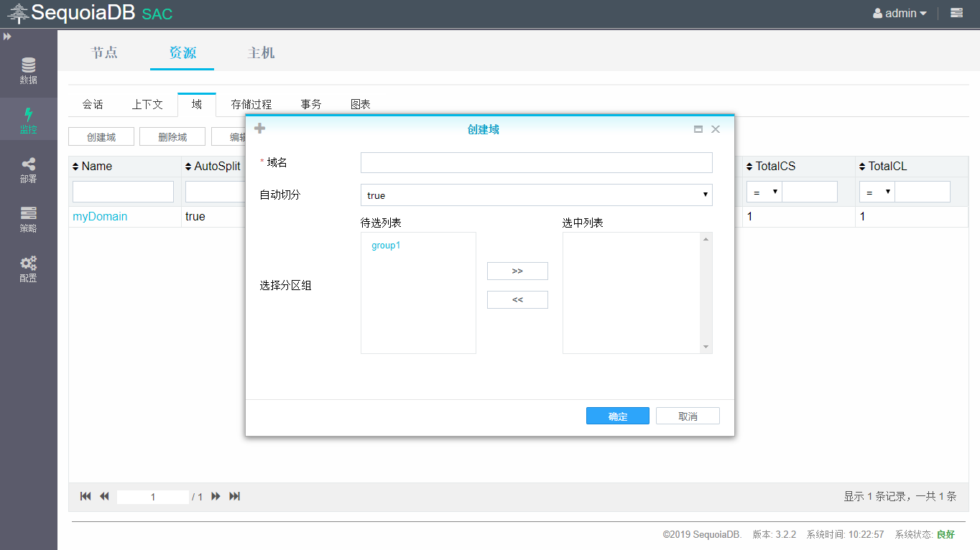Image resolution: width=980 pixels, height=550 pixels.
Task: Click 确定 to confirm domain creation
Action: 617,416
